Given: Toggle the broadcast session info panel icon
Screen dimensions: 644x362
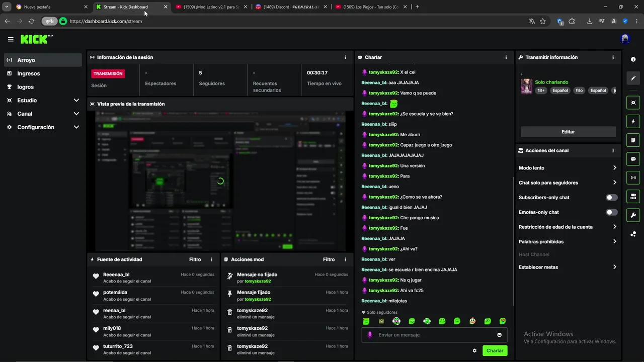Looking at the screenshot, I should click(633, 177).
